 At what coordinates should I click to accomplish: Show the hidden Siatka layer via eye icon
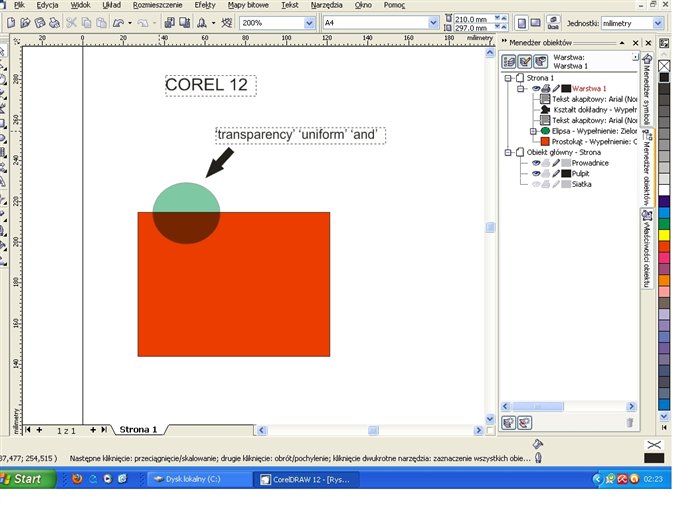(535, 184)
